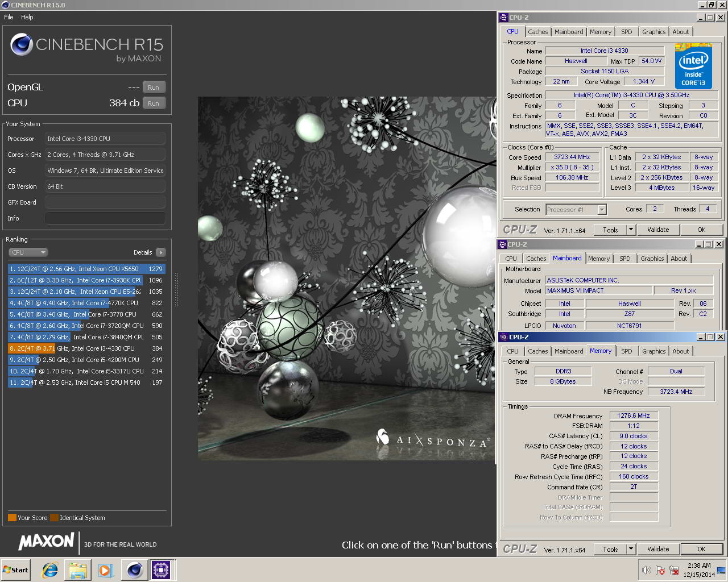Click DRAM Frequency value 1276.6 MHz

(x=634, y=415)
